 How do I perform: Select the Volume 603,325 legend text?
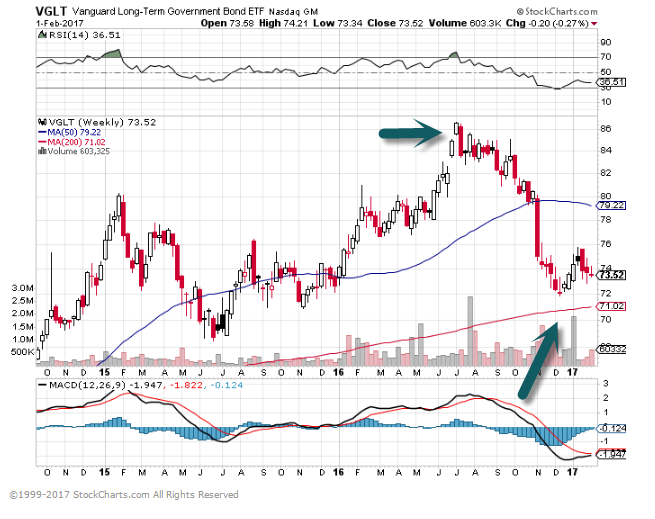click(x=79, y=151)
